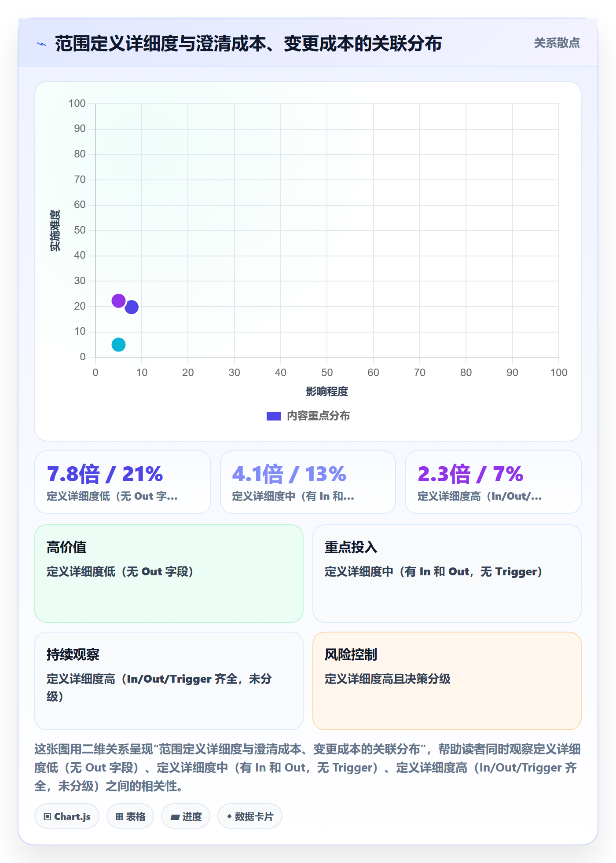616x863 pixels.
Task: Click the description paragraph starting with 这张图用二维关系呈现
Action: 308,768
